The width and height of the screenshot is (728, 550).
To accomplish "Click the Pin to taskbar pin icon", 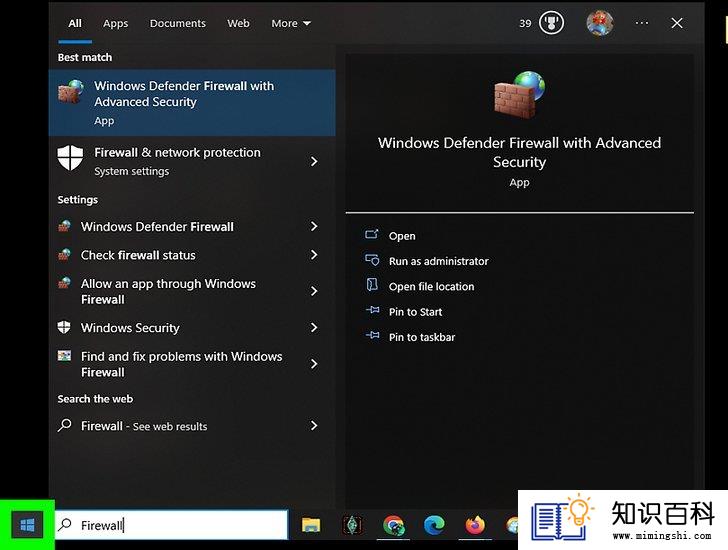I will click(x=372, y=335).
